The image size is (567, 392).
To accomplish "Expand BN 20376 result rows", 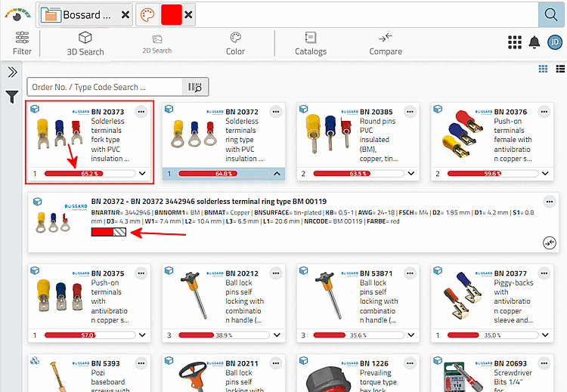I will (545, 174).
